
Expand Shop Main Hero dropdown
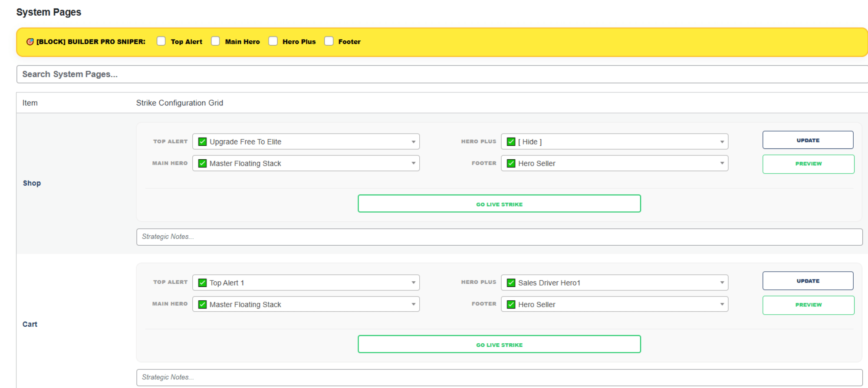click(x=306, y=163)
